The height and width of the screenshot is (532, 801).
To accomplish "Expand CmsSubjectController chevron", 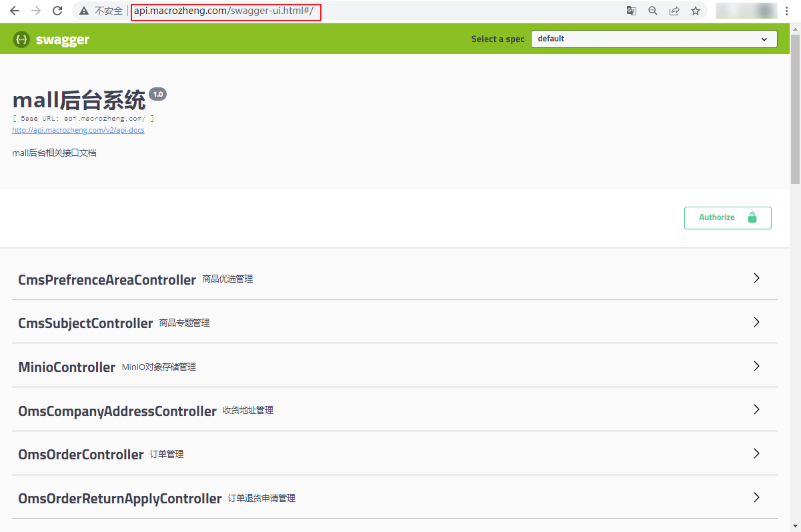I will (x=756, y=322).
